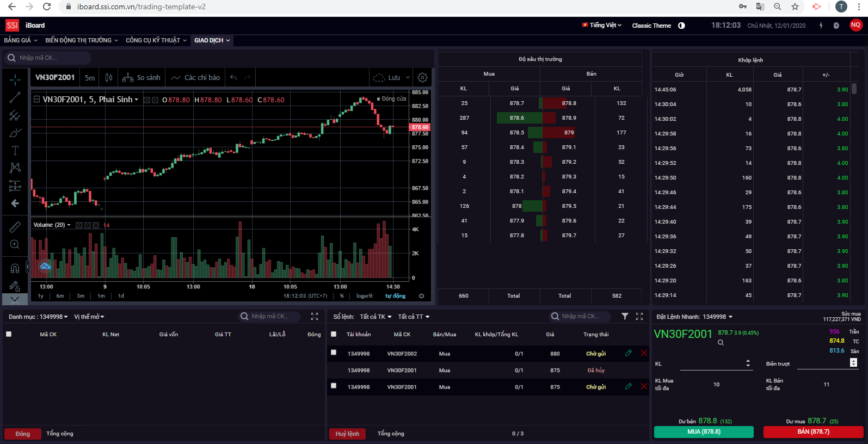Viewport: 868px width, 444px height.
Task: Expand the Tất cả TT status filter
Action: (414, 317)
